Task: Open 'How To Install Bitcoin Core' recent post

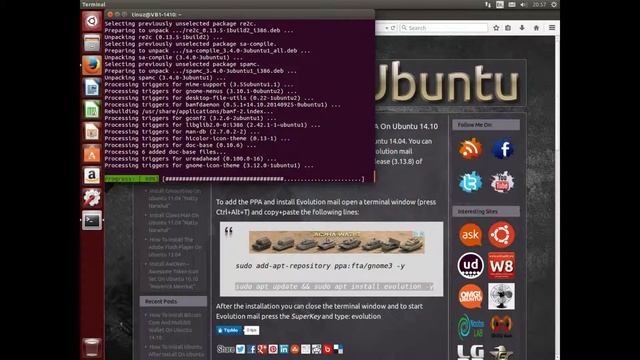Action: [175, 326]
